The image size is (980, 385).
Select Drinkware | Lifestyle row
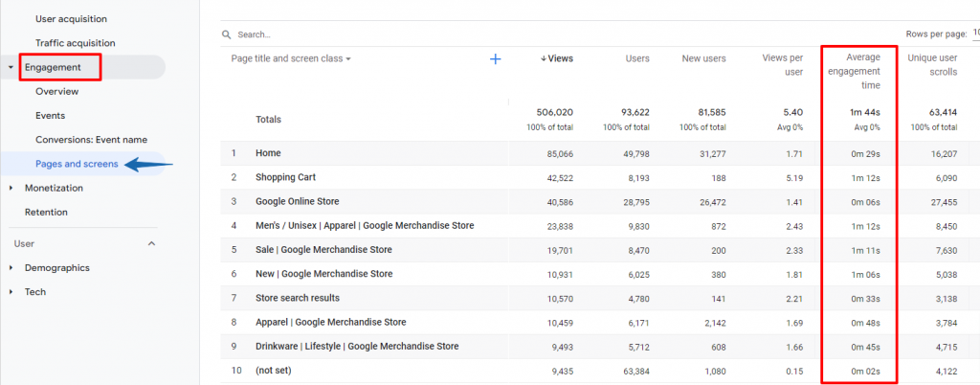point(357,347)
